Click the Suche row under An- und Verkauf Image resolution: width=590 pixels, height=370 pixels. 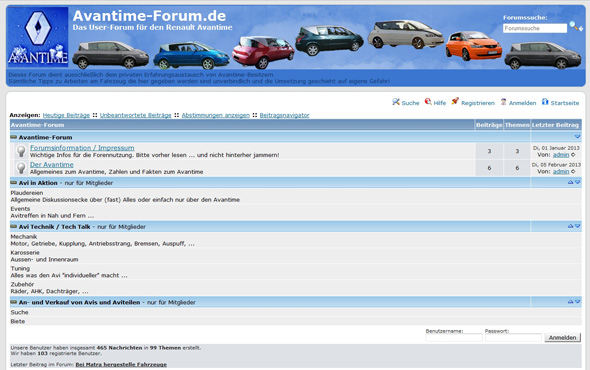(x=295, y=312)
